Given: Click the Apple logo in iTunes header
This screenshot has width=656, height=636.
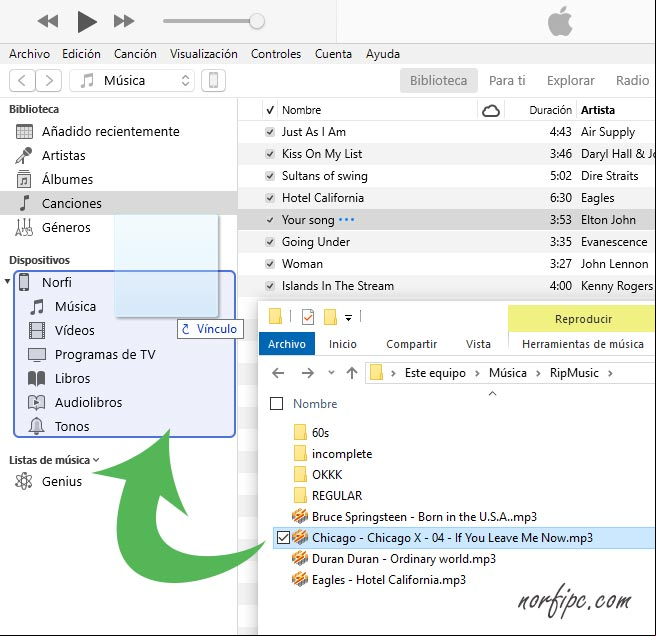Looking at the screenshot, I should (x=560, y=21).
